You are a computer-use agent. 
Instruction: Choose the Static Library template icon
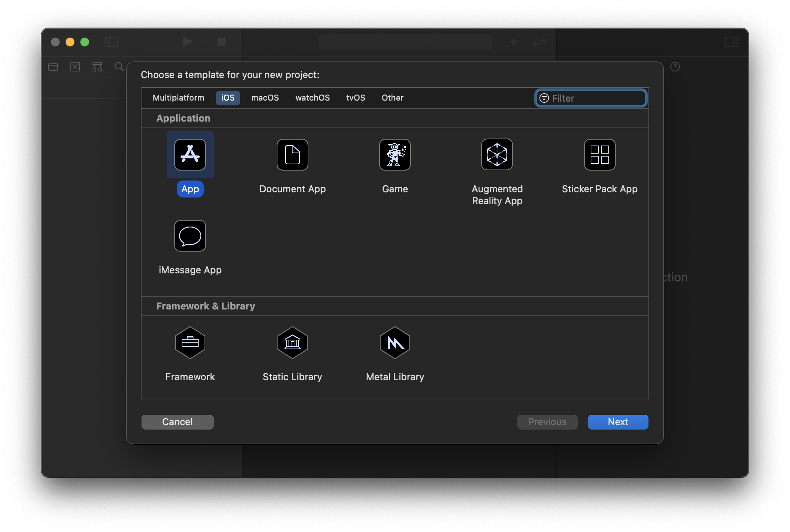pyautogui.click(x=293, y=343)
